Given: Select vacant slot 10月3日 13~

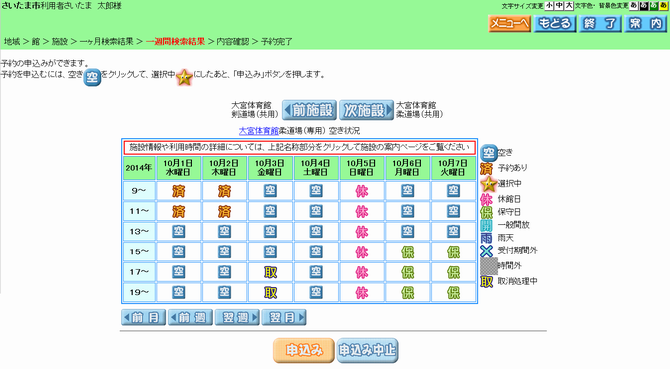Looking at the screenshot, I should tap(270, 231).
